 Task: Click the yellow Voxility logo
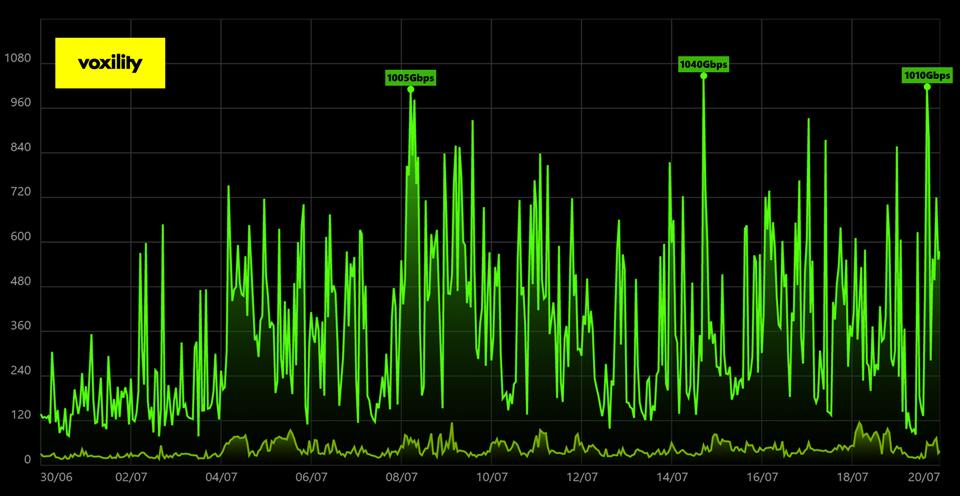(110, 63)
